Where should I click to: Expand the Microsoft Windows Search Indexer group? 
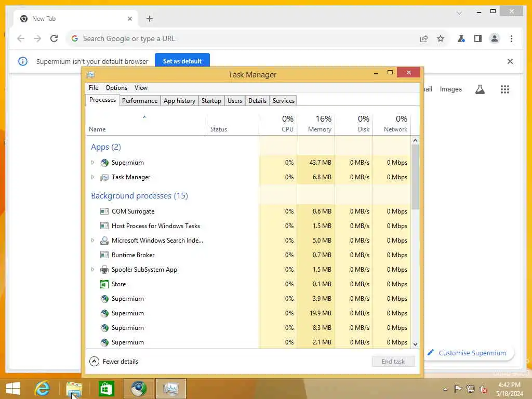(92, 241)
